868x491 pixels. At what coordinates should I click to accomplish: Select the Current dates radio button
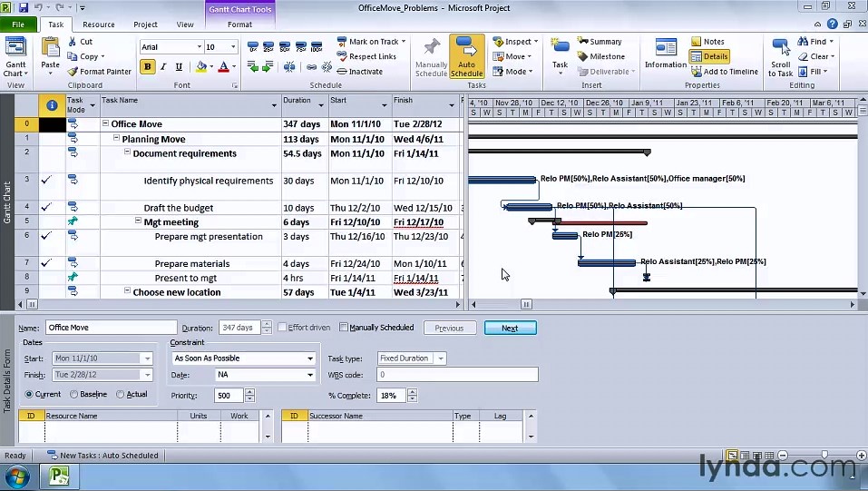(x=29, y=395)
